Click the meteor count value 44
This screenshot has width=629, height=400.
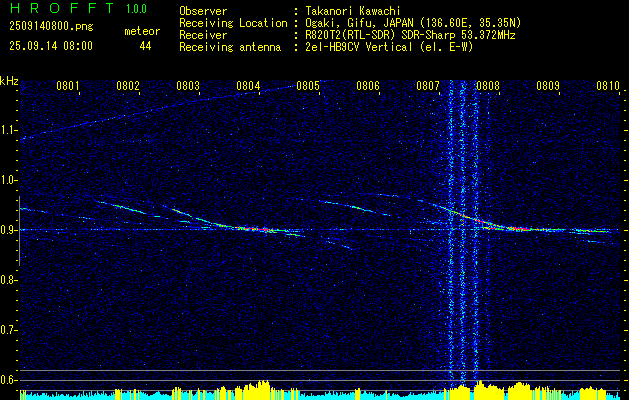(145, 46)
